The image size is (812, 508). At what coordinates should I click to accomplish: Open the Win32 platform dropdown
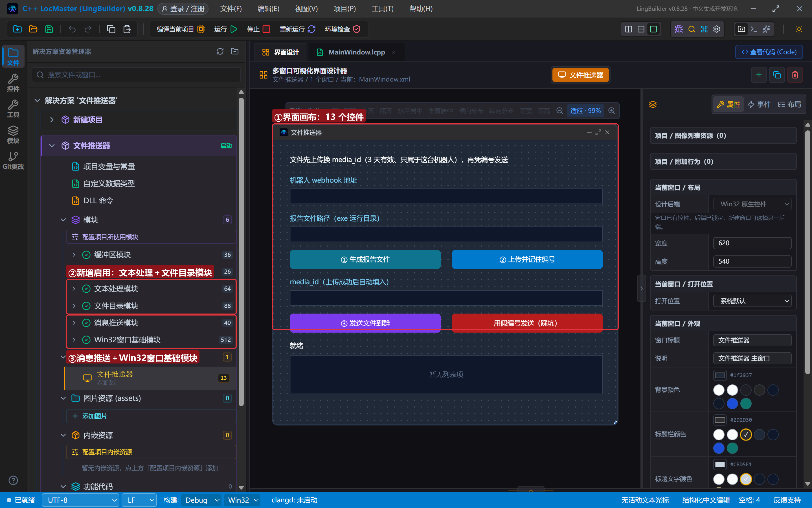click(x=242, y=500)
